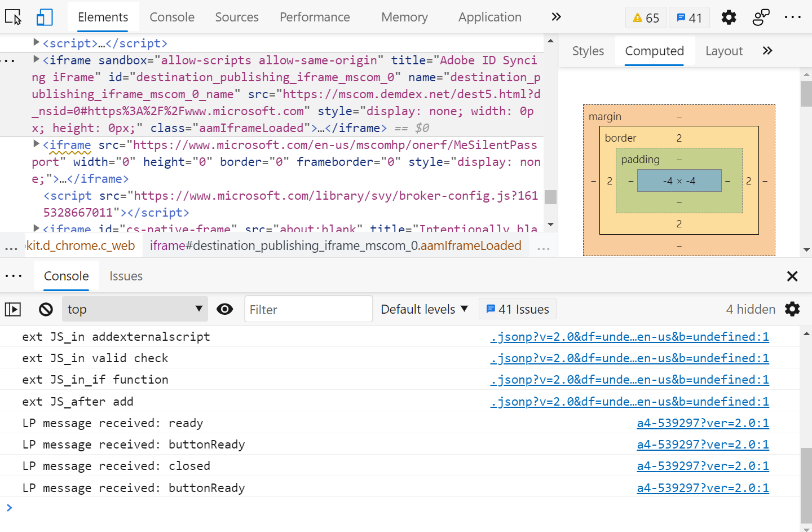This screenshot has height=532, width=812.
Task: Click the 65 warnings indicator
Action: [646, 17]
